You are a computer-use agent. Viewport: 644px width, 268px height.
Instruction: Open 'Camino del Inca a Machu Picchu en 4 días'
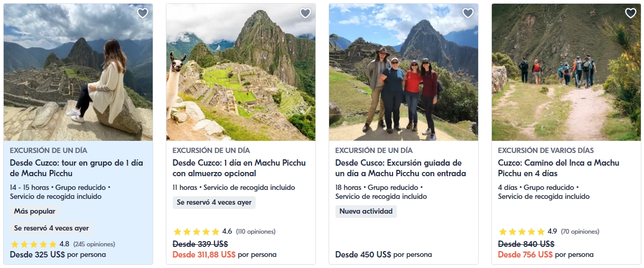pos(559,168)
